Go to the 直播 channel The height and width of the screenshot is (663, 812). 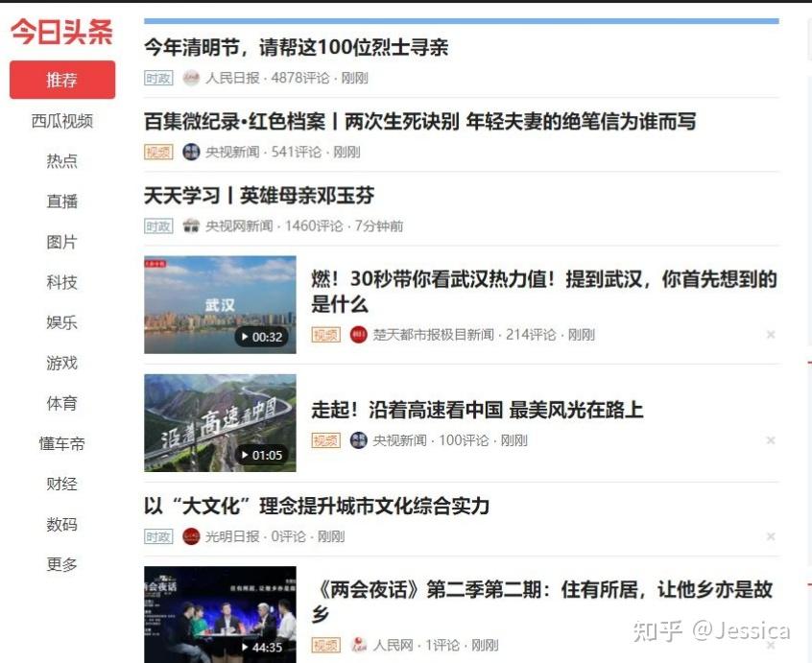(62, 201)
